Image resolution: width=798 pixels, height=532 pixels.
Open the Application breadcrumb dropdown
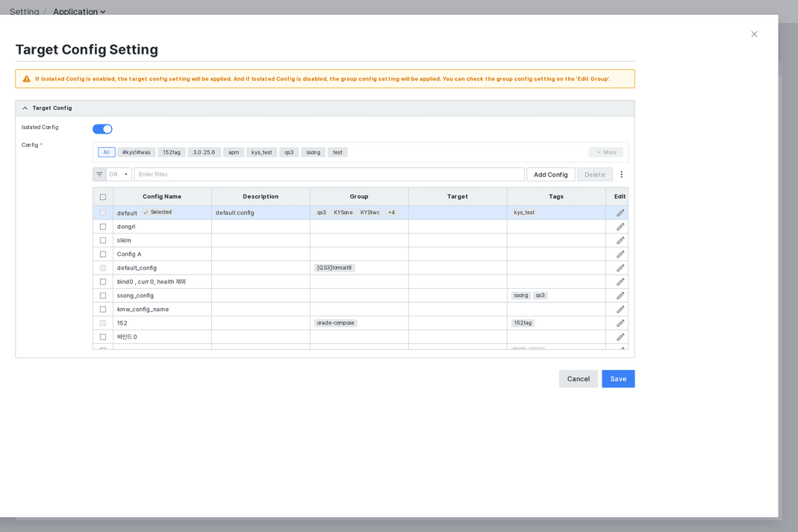tap(79, 11)
